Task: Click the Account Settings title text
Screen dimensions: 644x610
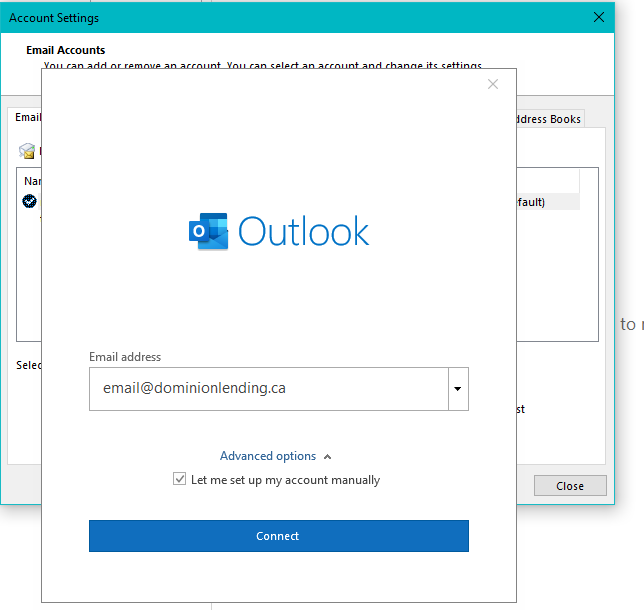Action: tap(54, 18)
